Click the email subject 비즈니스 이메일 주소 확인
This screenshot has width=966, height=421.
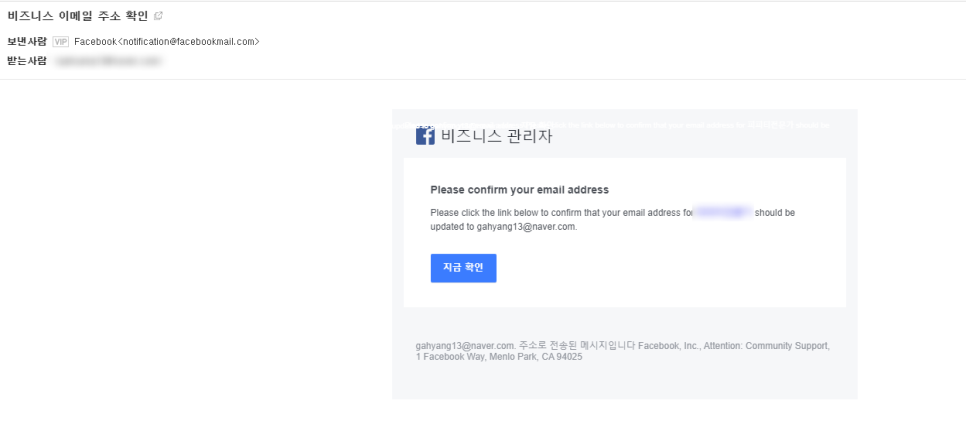[78, 17]
